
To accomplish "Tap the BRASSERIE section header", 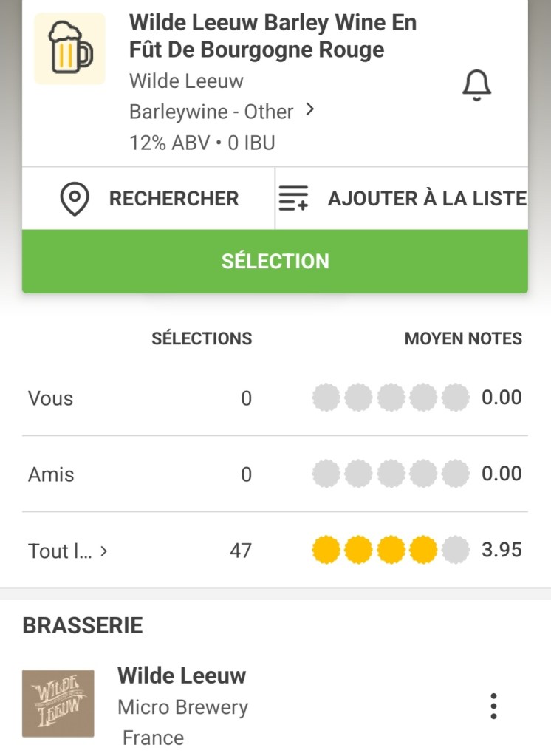I will pos(83,626).
